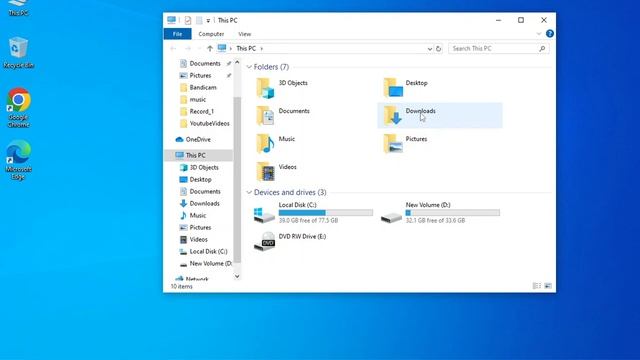Click navigation pane scroll down arrow

pyautogui.click(x=237, y=276)
